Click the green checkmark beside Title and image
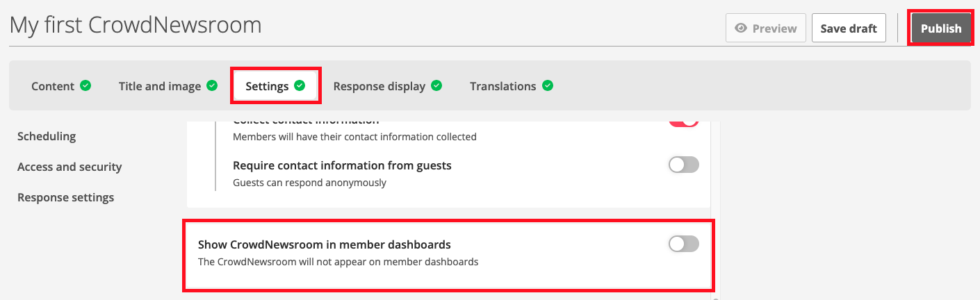This screenshot has height=300, width=980. click(212, 86)
